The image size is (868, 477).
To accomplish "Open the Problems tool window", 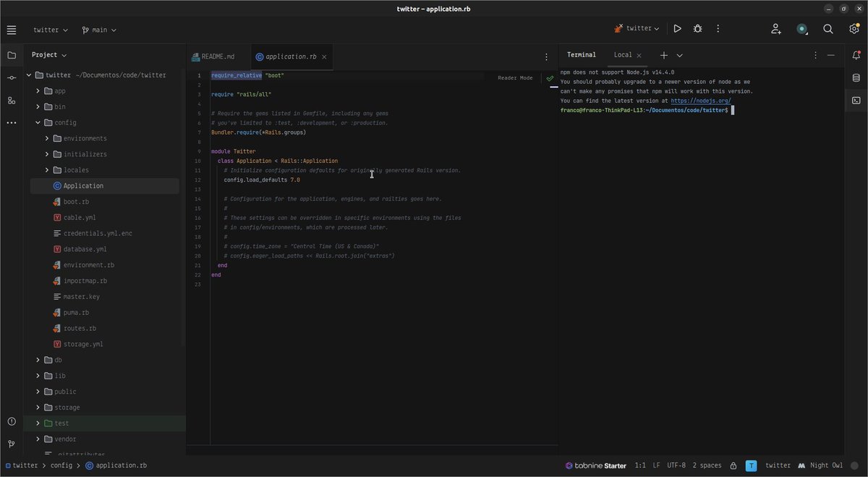I will [12, 421].
